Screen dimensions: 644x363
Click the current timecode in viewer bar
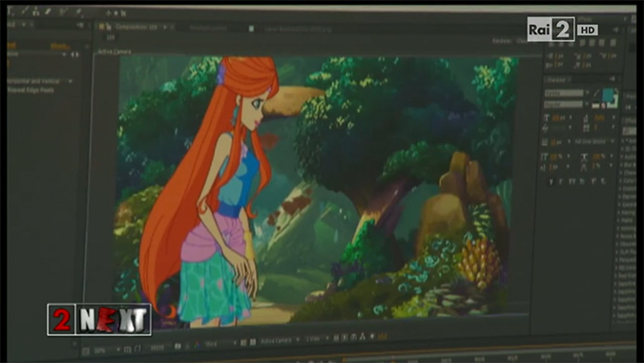click(157, 348)
